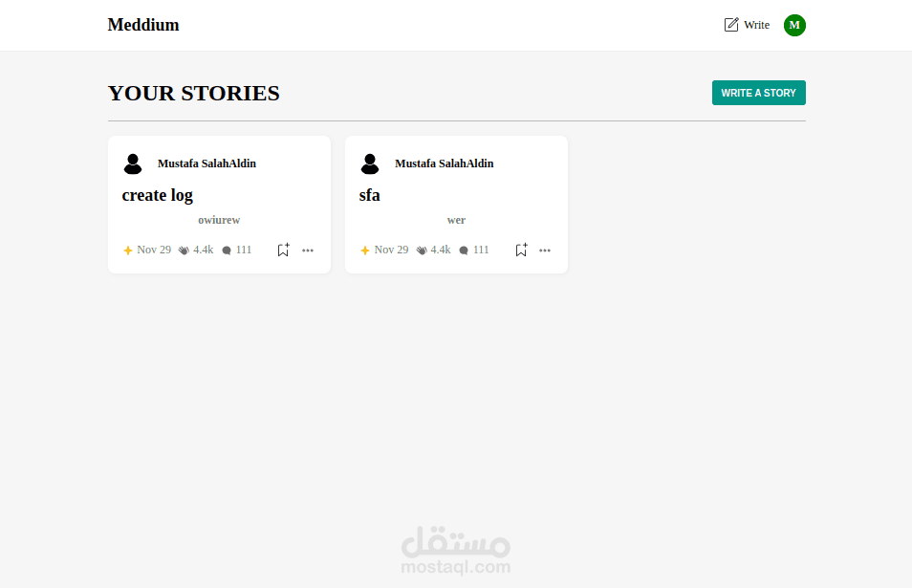Open the three-dot menu on create log card
912x588 pixels.
pyautogui.click(x=308, y=250)
